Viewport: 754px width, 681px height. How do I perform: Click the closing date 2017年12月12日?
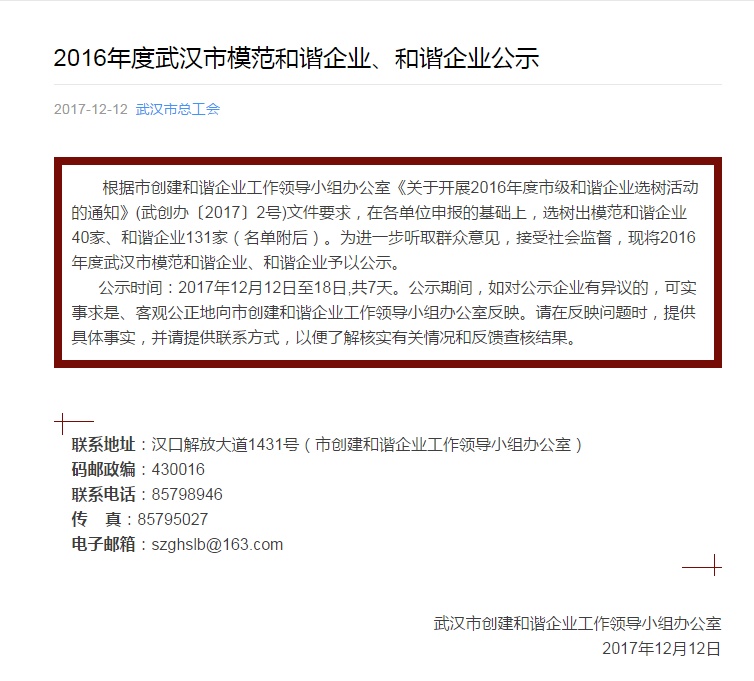click(x=662, y=648)
